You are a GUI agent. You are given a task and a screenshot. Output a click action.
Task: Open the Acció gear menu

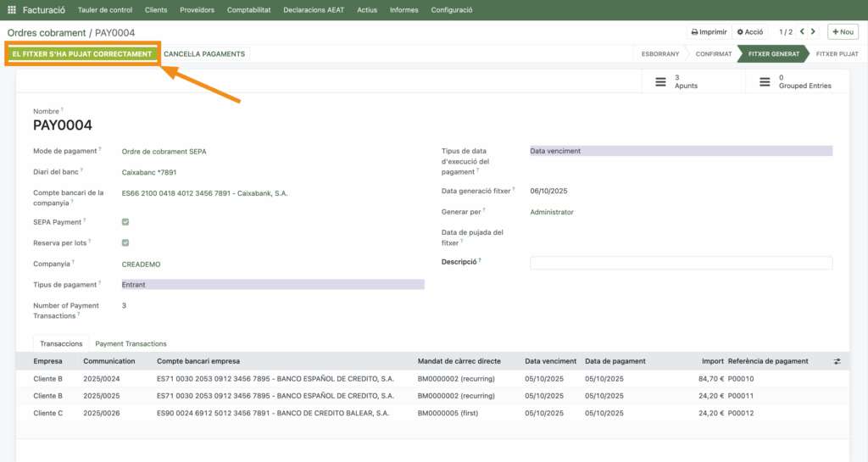click(749, 31)
